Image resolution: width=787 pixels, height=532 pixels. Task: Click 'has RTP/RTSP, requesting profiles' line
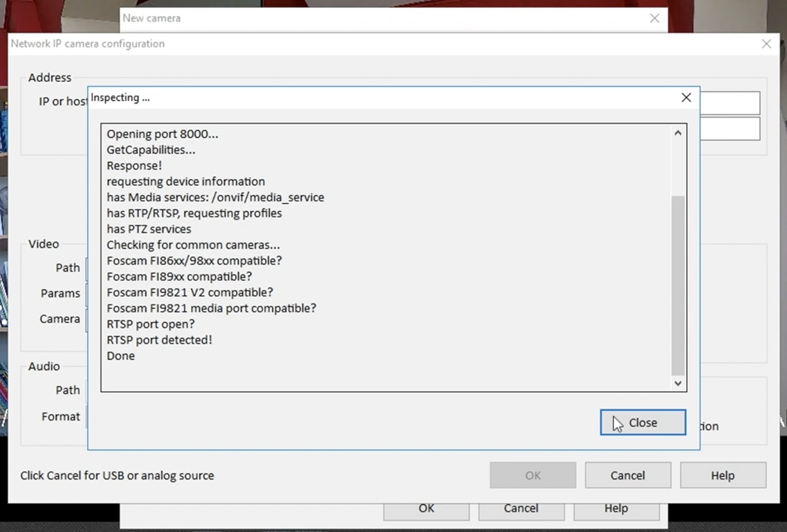[194, 213]
